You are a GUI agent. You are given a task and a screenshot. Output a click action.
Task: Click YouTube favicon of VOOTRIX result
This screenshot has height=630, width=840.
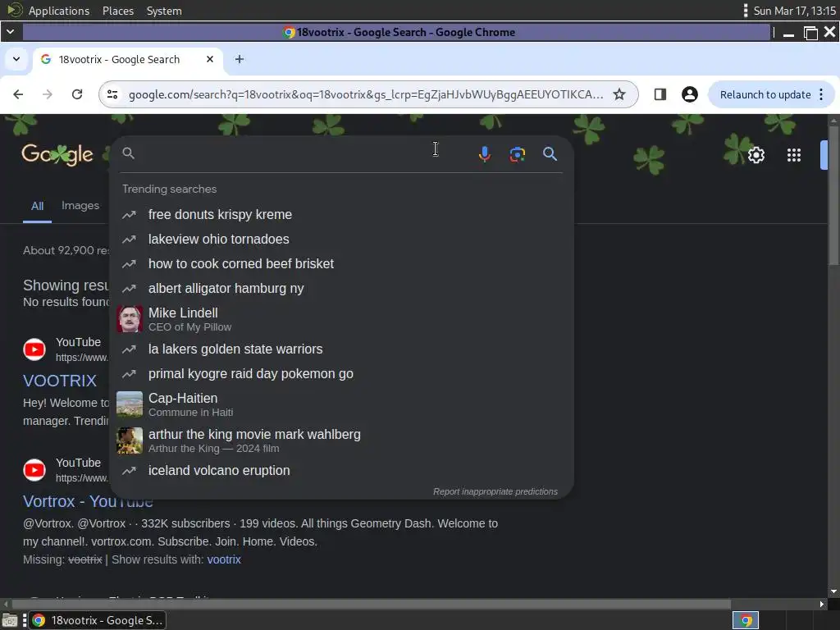coord(34,349)
